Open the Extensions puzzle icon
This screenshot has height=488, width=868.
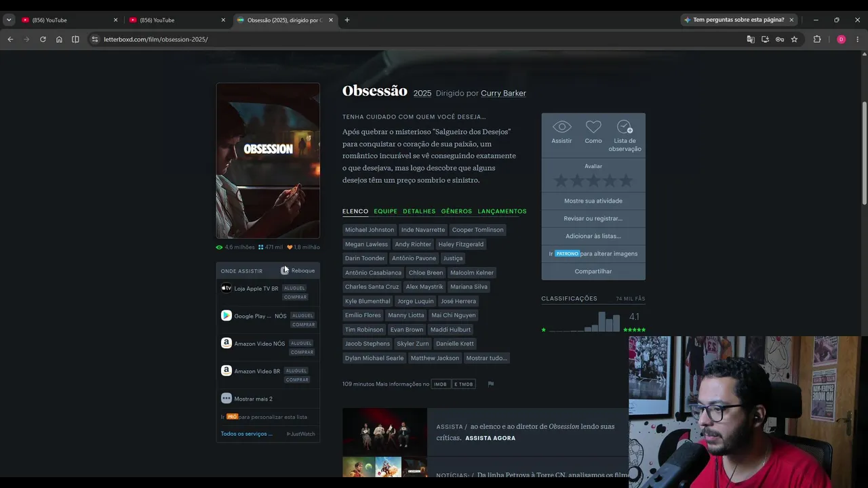click(817, 39)
